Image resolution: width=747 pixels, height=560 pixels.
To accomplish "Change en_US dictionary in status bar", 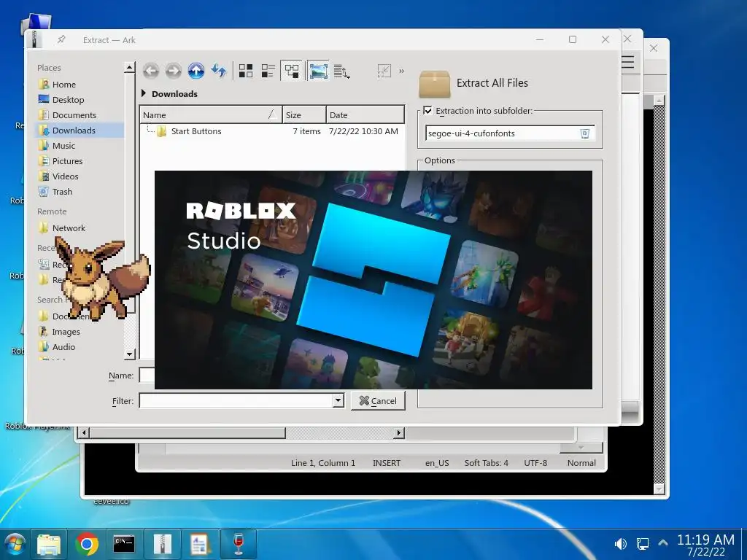I will tap(437, 462).
